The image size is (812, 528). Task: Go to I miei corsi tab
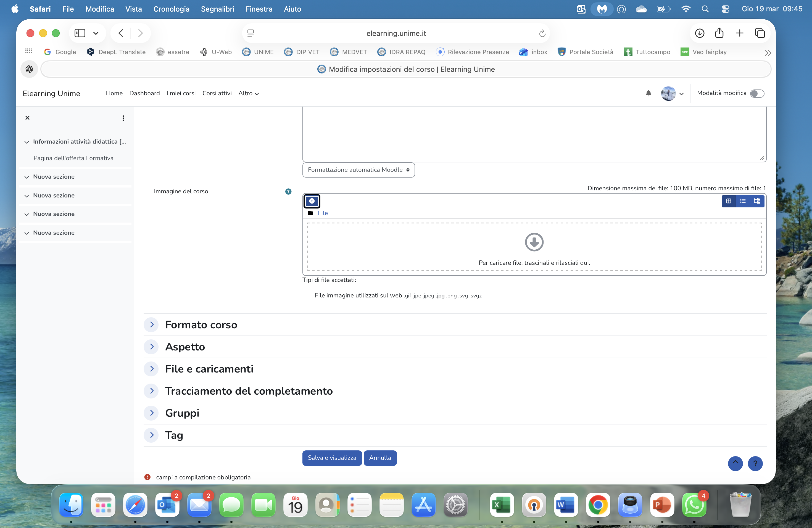point(181,93)
